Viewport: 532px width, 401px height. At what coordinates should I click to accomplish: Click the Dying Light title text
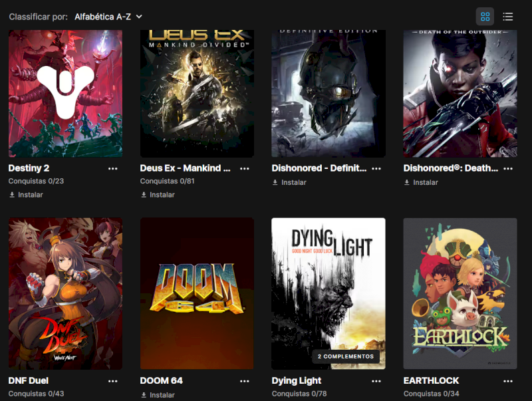pos(297,380)
